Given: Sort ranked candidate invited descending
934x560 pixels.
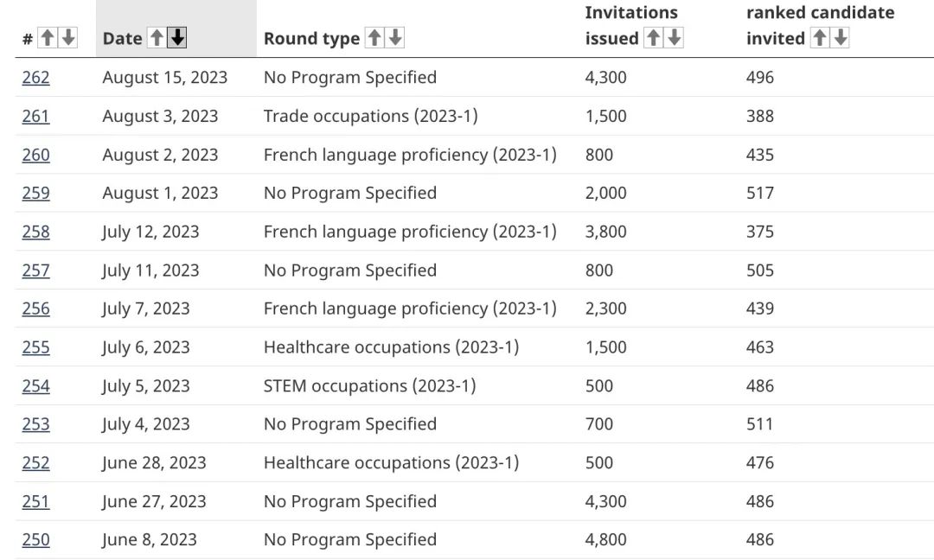Looking at the screenshot, I should pos(841,38).
